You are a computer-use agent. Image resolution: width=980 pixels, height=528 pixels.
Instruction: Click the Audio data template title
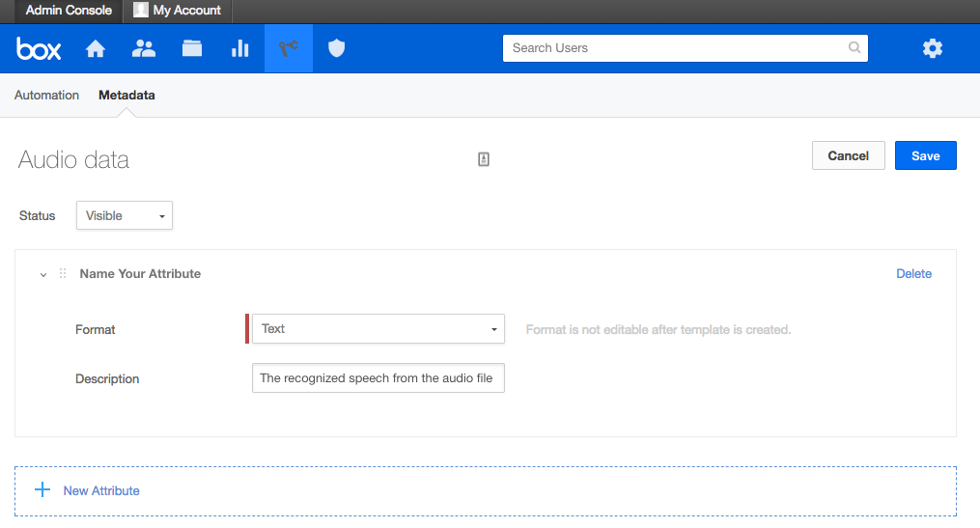(73, 160)
